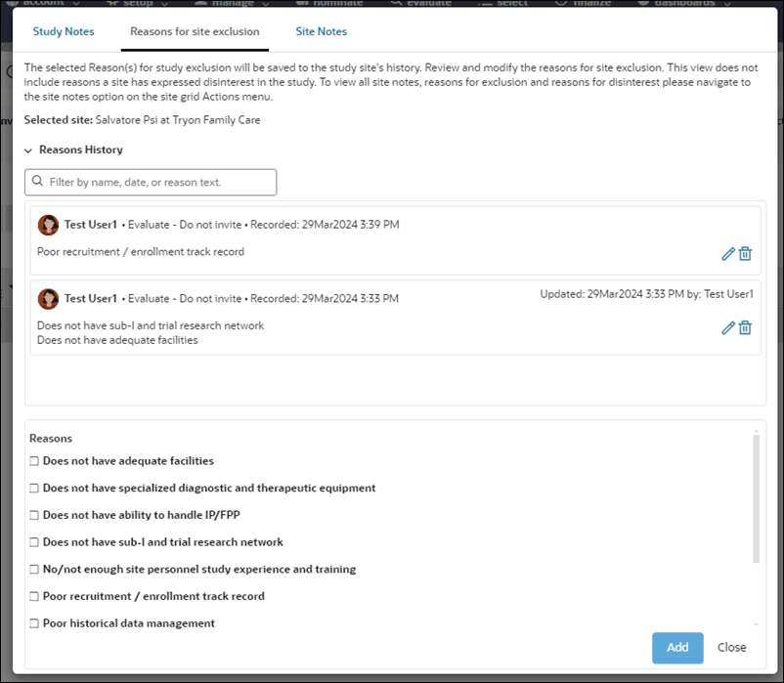
Task: Close the exclusion reasons dialog
Action: pos(731,648)
